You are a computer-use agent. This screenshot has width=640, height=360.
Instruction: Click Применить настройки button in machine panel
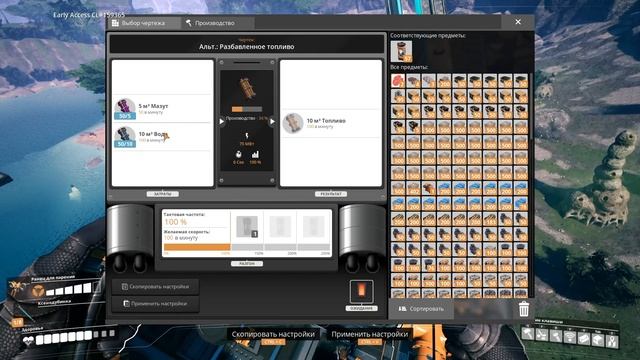coord(156,304)
